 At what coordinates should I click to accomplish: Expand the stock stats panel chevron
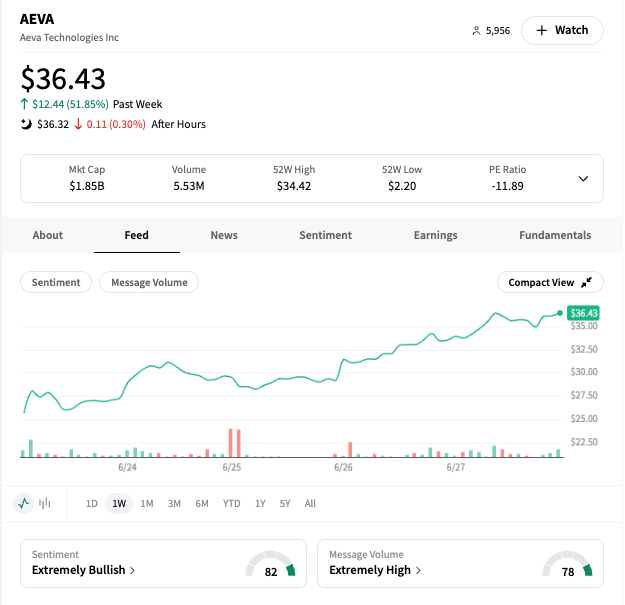(583, 179)
